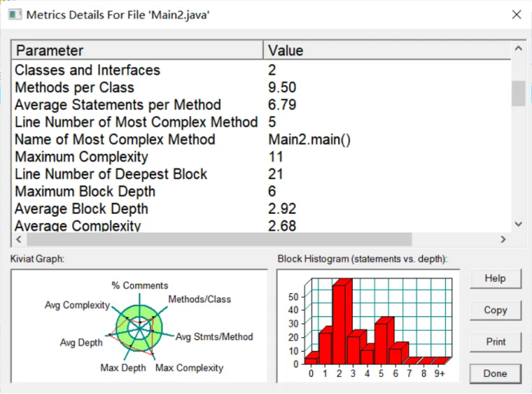Click the Print button
The image size is (532, 394).
point(495,342)
